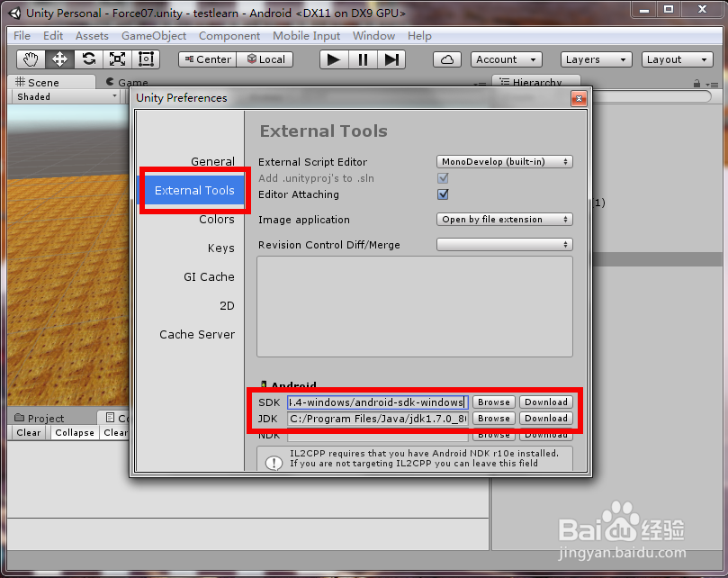The image size is (728, 578).
Task: Click Browse button for SDK
Action: click(493, 402)
